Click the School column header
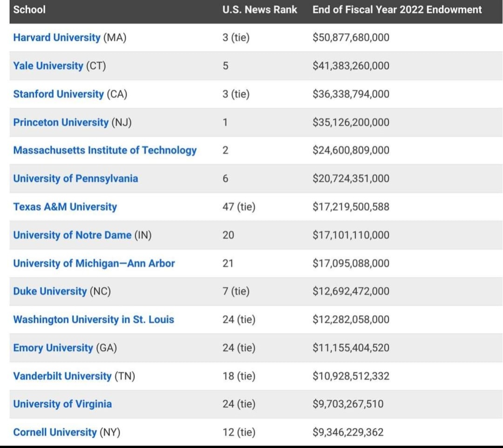This screenshot has height=448, width=503. pos(29,10)
